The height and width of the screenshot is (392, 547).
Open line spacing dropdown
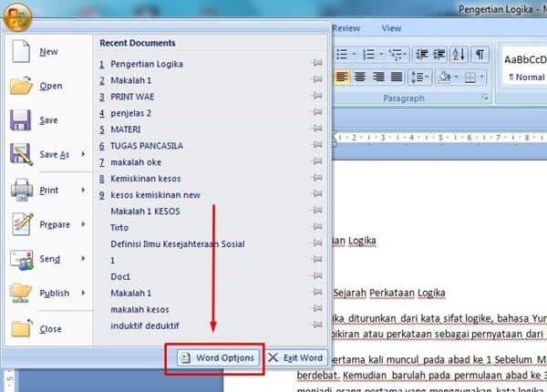[x=419, y=77]
